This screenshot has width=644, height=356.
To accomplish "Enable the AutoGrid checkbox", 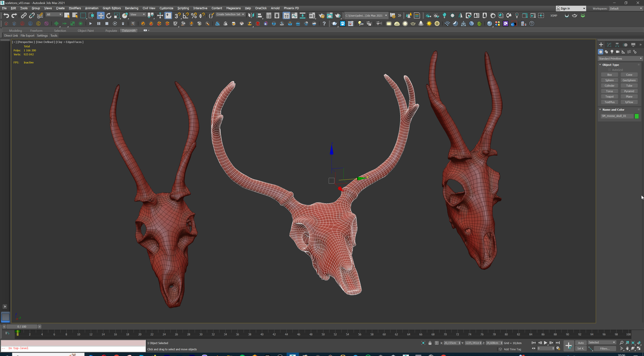I will click(609, 70).
